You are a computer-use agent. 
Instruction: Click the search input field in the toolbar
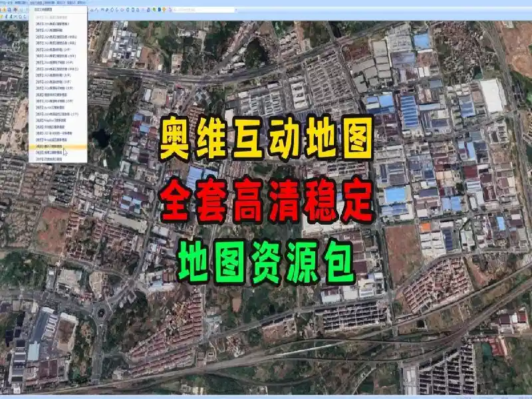click(203, 10)
